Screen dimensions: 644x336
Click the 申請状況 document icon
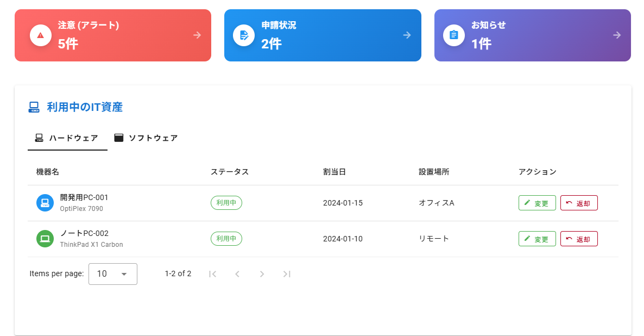coord(244,35)
